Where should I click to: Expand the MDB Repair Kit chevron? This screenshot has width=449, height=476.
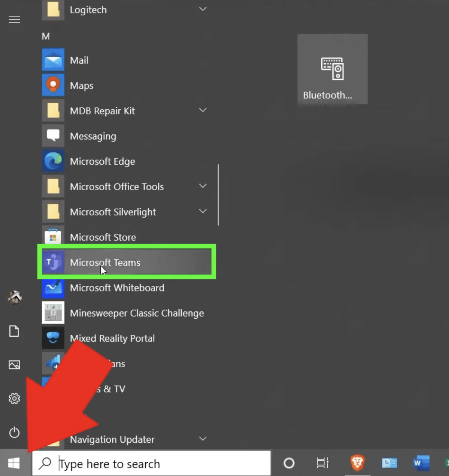203,110
